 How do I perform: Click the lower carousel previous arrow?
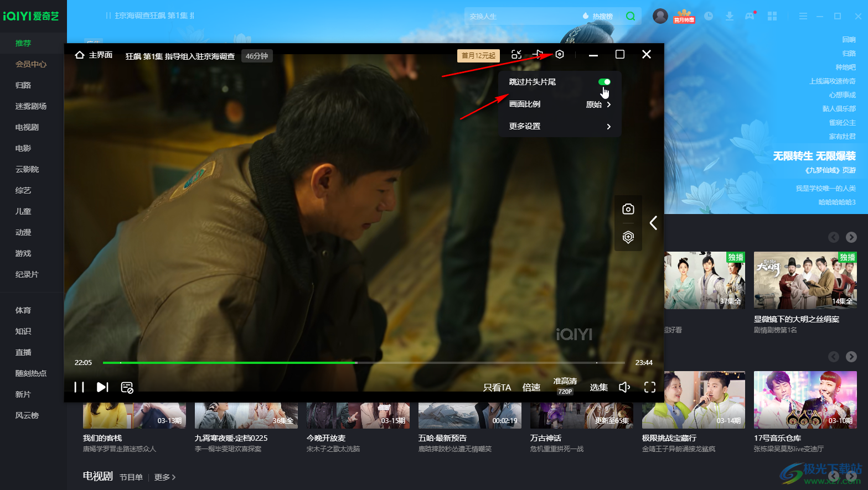(834, 357)
